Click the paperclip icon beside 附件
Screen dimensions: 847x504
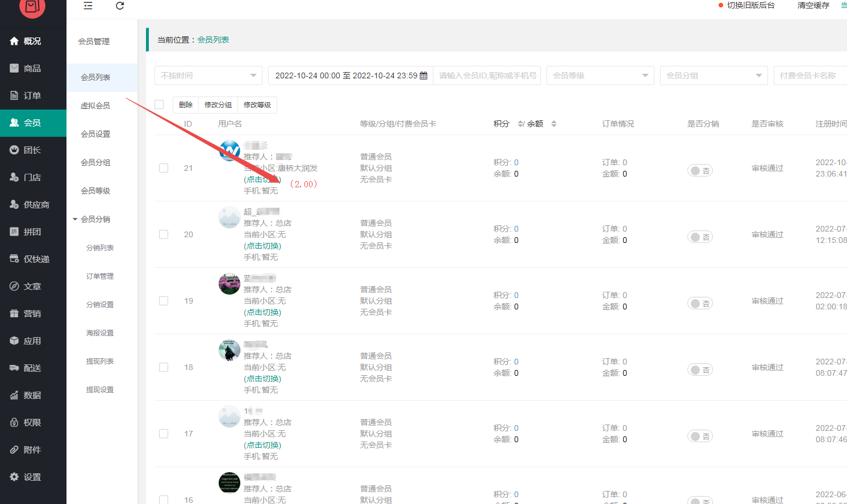tap(14, 450)
